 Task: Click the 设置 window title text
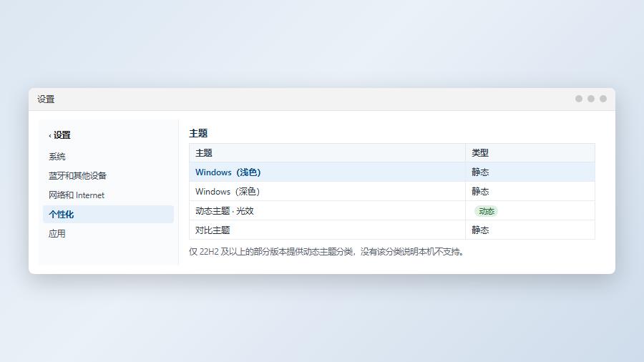[46, 99]
